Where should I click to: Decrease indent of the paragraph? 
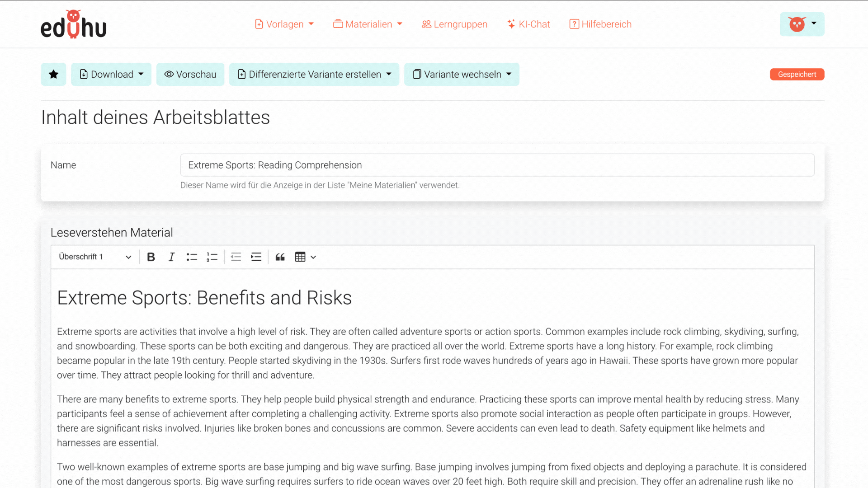[x=236, y=257]
